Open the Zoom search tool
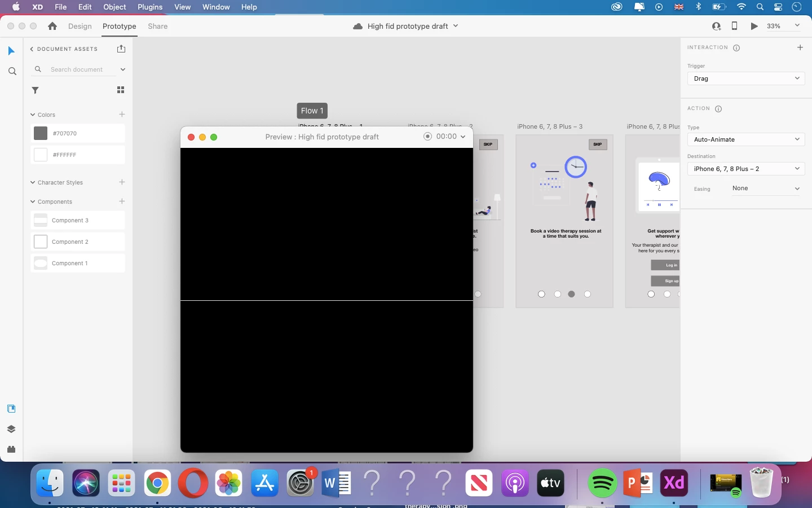This screenshot has width=812, height=508. (x=12, y=72)
